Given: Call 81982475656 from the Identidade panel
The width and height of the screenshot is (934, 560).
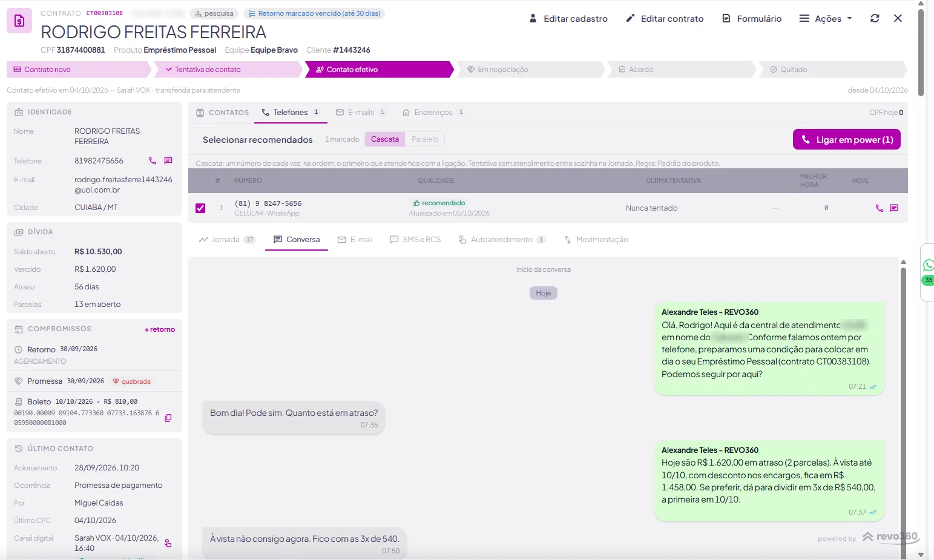Looking at the screenshot, I should click(x=153, y=161).
